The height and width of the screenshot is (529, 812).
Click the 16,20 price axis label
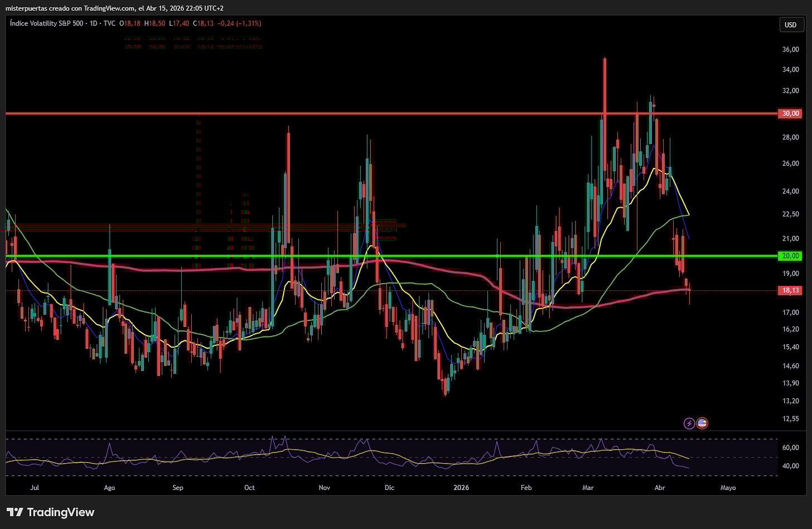pyautogui.click(x=790, y=329)
